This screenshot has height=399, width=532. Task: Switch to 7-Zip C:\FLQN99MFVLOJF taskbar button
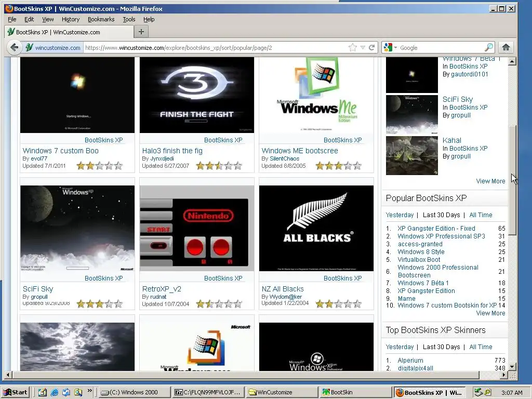[208, 392]
